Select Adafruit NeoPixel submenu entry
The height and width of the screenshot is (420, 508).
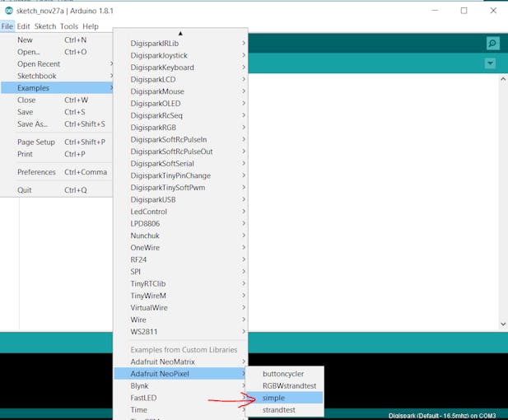click(x=180, y=374)
